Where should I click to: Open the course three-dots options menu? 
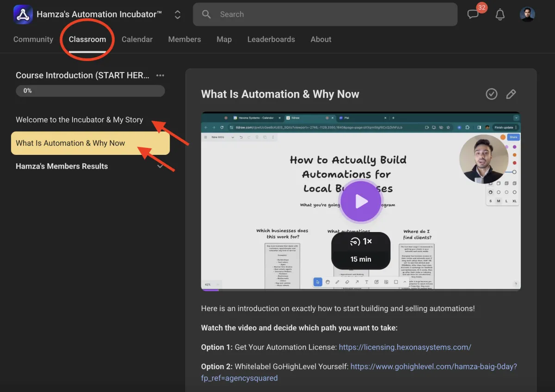pyautogui.click(x=160, y=75)
